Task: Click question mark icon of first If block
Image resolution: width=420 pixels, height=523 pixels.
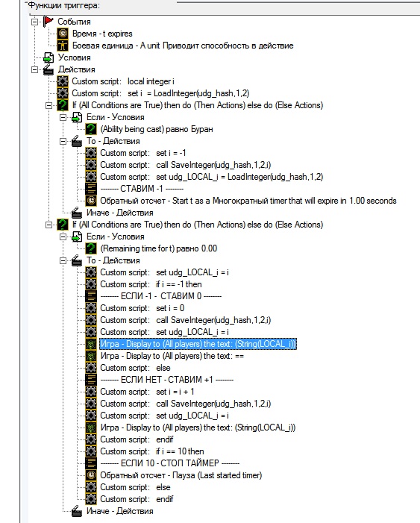Action: tap(63, 105)
